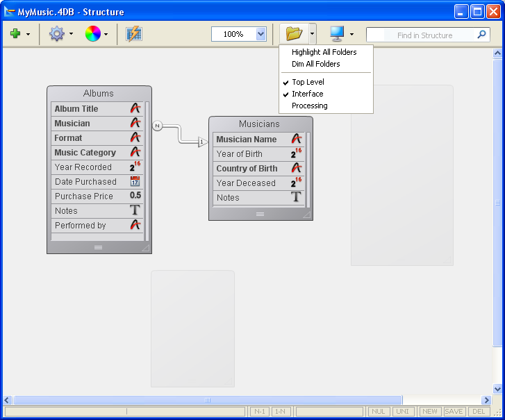
Task: Expand the arrow beside the monitor icon
Action: [x=351, y=34]
